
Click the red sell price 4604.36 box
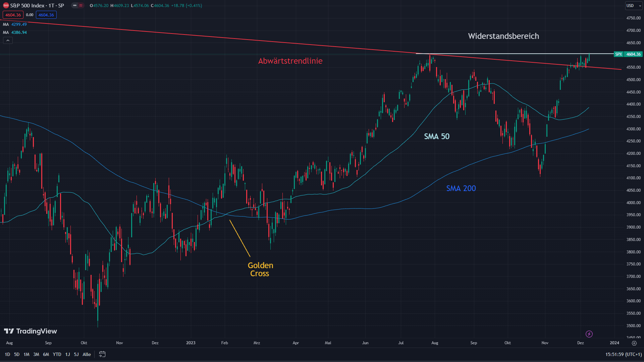[13, 15]
